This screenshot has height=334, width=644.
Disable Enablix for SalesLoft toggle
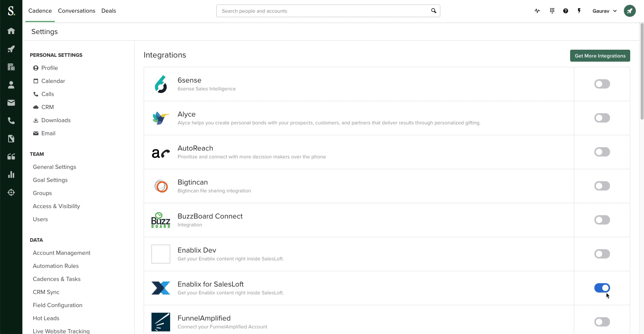tap(602, 288)
